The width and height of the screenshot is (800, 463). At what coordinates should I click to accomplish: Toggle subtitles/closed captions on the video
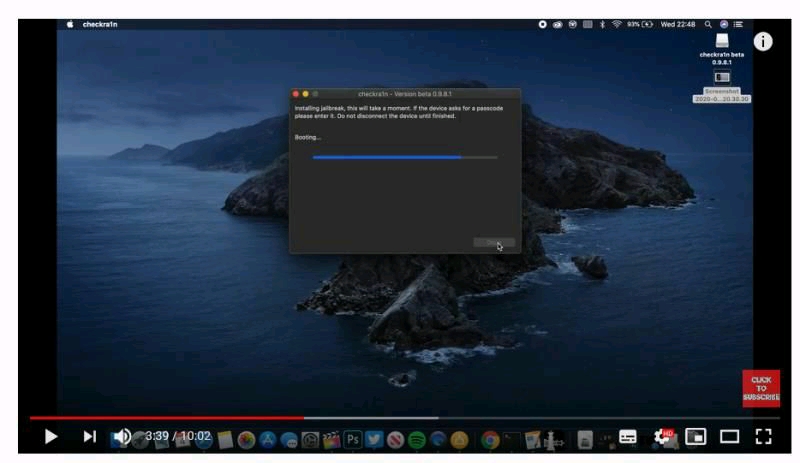point(628,436)
